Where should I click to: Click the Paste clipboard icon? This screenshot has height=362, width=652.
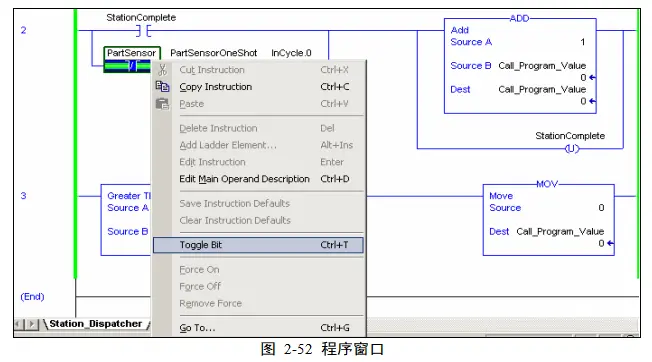163,103
